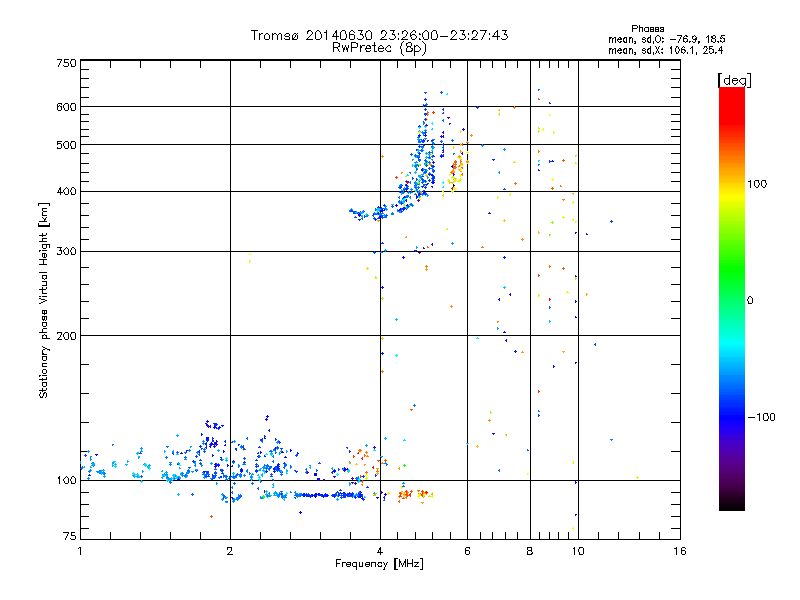Click the 'Stationary phase Virtual Height [km]' axis label
The height and width of the screenshot is (600, 800).
pyautogui.click(x=44, y=300)
